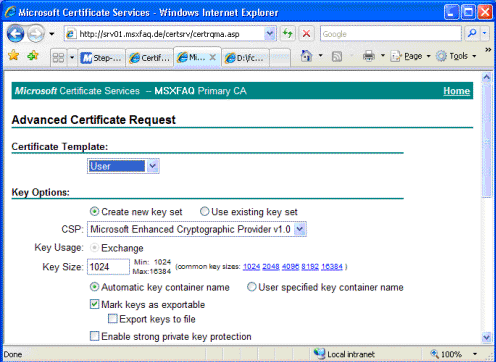Select User specified key container name
496x362 pixels.
(252, 287)
